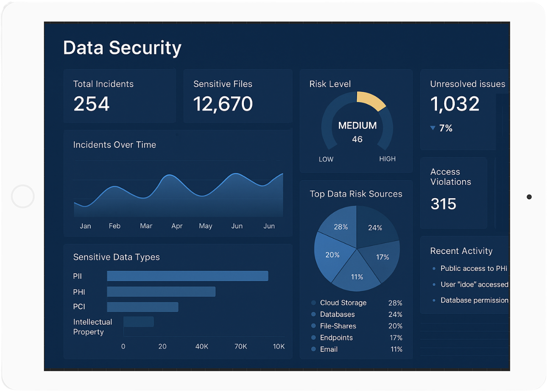548x392 pixels.
Task: Select the 28% slice of pie chart
Action: (x=340, y=224)
